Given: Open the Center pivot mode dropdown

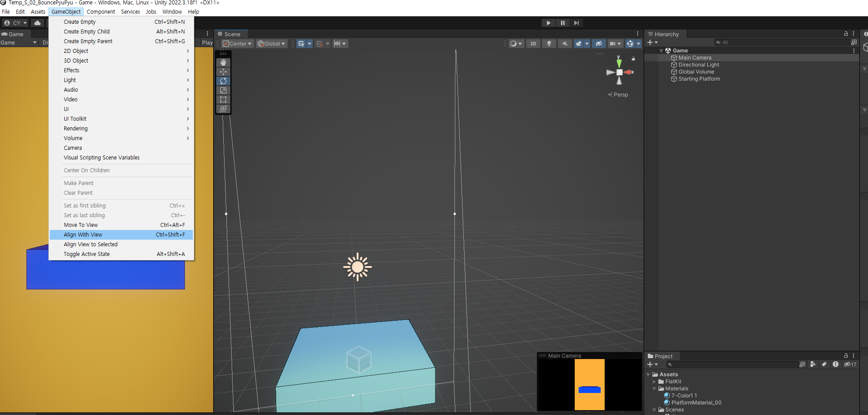Looking at the screenshot, I should 237,44.
